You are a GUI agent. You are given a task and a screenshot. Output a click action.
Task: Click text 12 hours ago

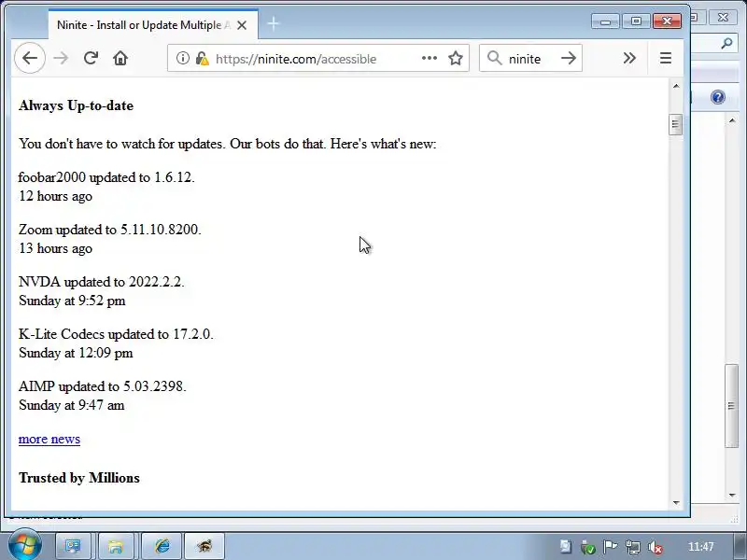click(55, 196)
